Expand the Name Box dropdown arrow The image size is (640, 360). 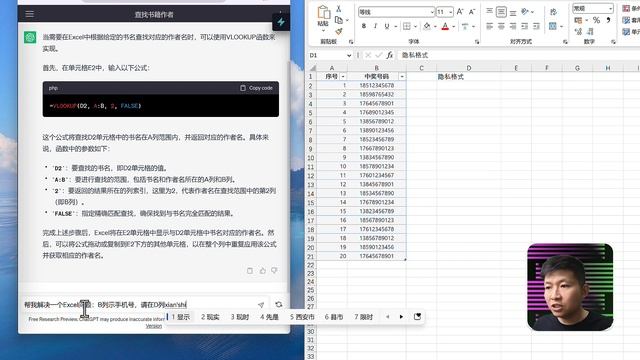click(x=349, y=55)
